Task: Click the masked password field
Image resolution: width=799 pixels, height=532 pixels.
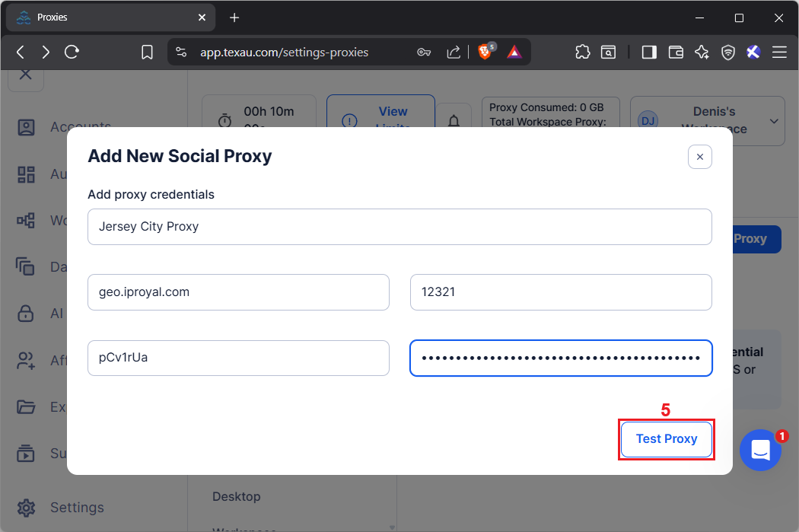Action: pyautogui.click(x=560, y=358)
